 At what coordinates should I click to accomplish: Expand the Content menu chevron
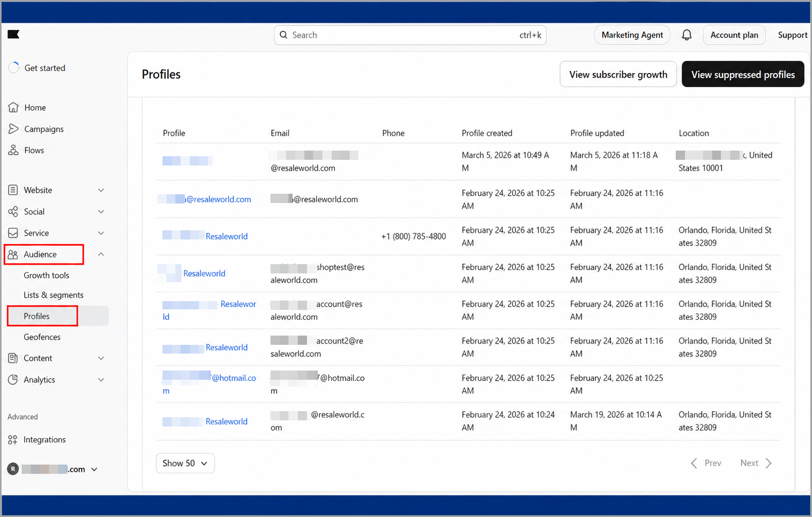(x=101, y=358)
